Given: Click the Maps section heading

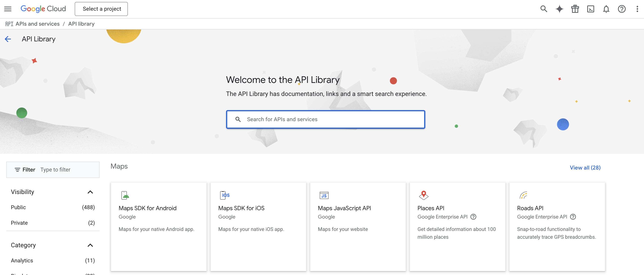Looking at the screenshot, I should pos(119,166).
